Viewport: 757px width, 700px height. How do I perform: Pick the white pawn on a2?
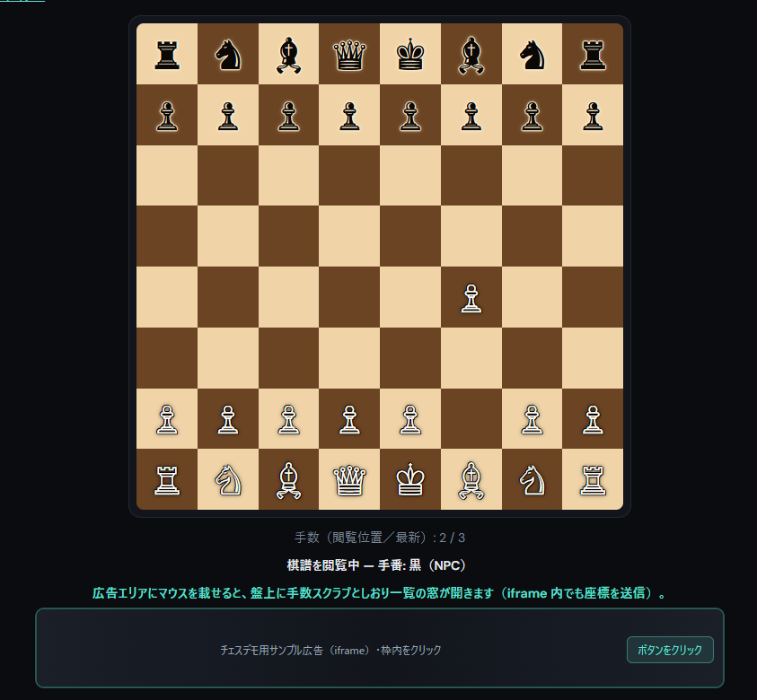(x=167, y=419)
